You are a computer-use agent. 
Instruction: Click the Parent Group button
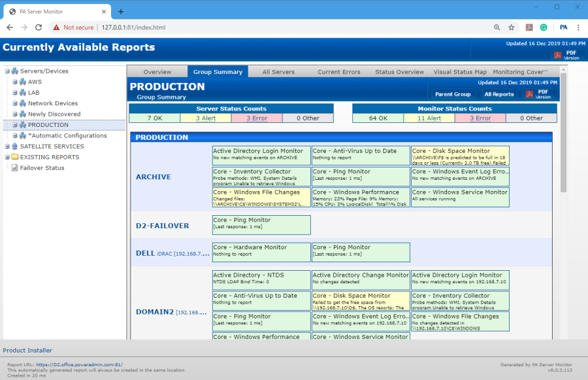tap(453, 94)
